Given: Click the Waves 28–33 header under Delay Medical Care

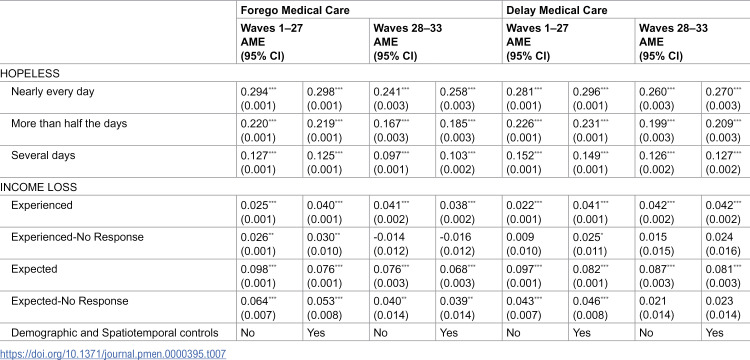Looking at the screenshot, I should point(673,28).
